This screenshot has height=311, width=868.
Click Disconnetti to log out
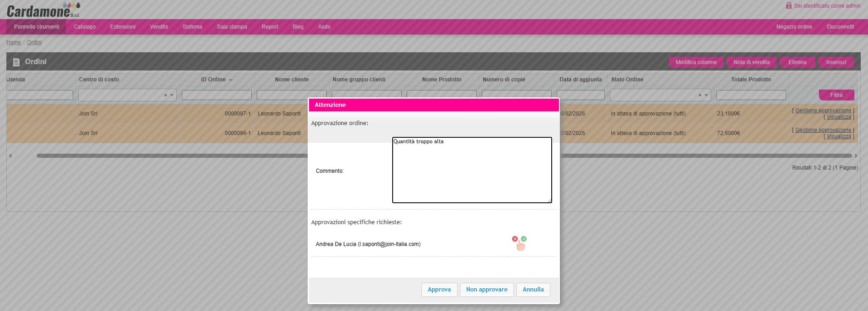click(x=840, y=27)
